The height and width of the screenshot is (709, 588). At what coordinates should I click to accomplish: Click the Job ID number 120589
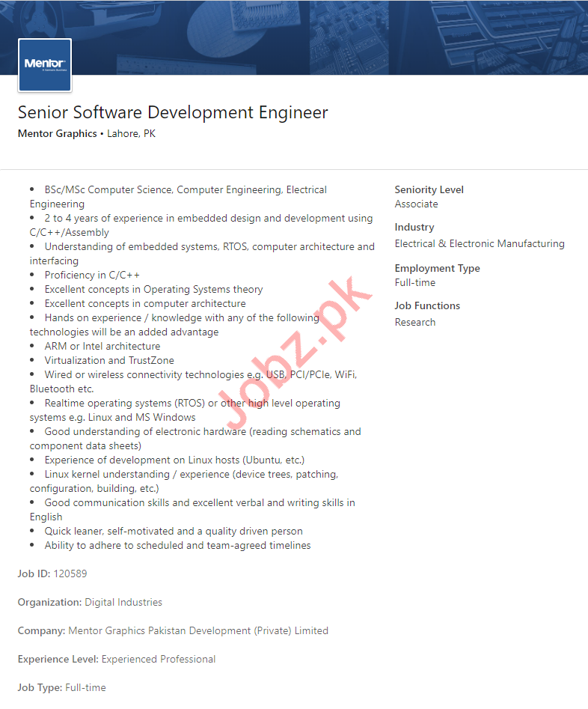(70, 574)
